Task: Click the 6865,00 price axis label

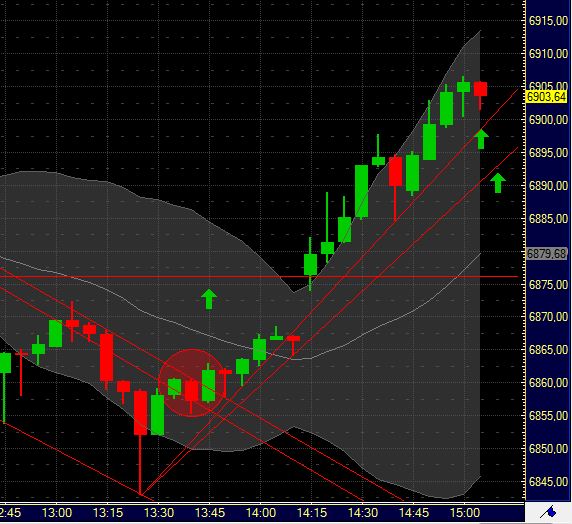Action: click(x=548, y=350)
